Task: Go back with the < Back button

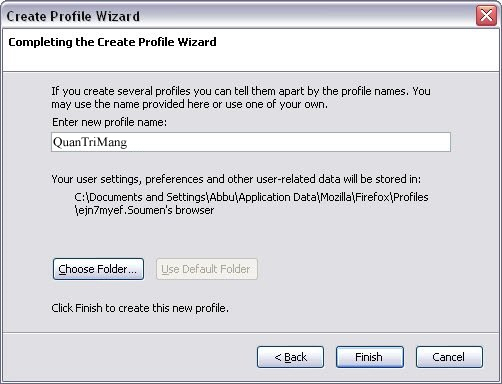Action: coord(290,357)
